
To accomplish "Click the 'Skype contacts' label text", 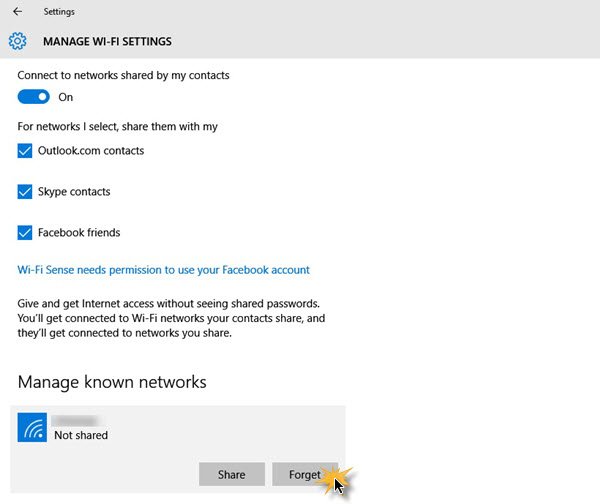I will 74,192.
